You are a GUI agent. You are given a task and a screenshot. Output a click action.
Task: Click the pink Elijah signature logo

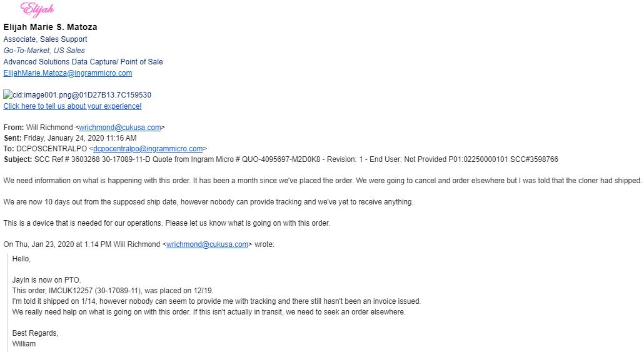(37, 9)
